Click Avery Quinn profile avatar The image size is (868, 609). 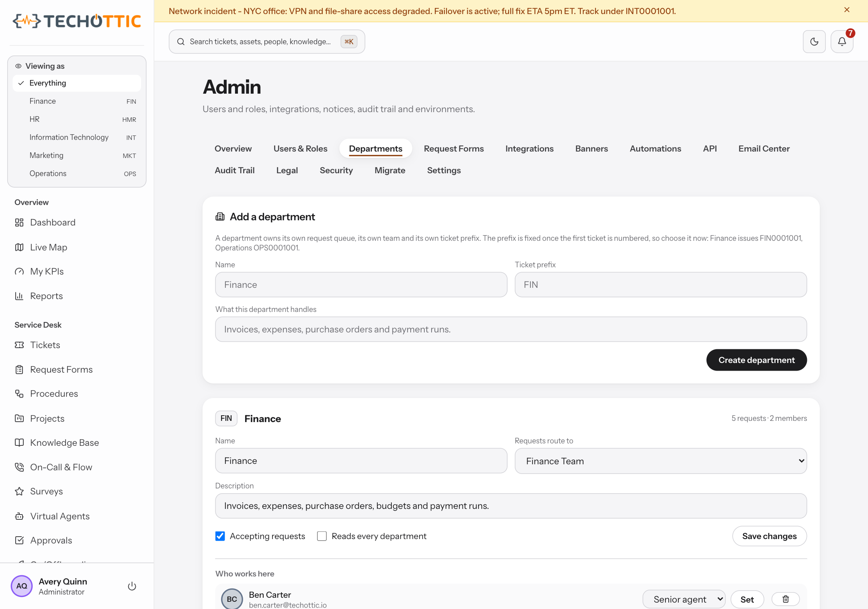click(22, 586)
